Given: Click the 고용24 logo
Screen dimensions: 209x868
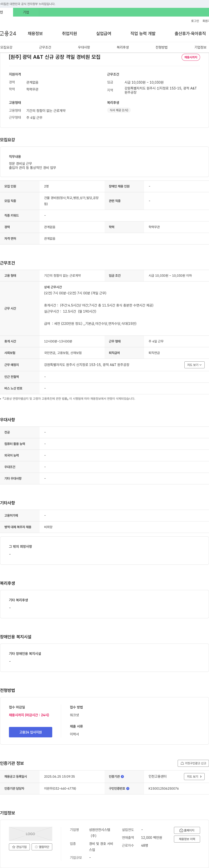Looking at the screenshot, I should tap(8, 33).
